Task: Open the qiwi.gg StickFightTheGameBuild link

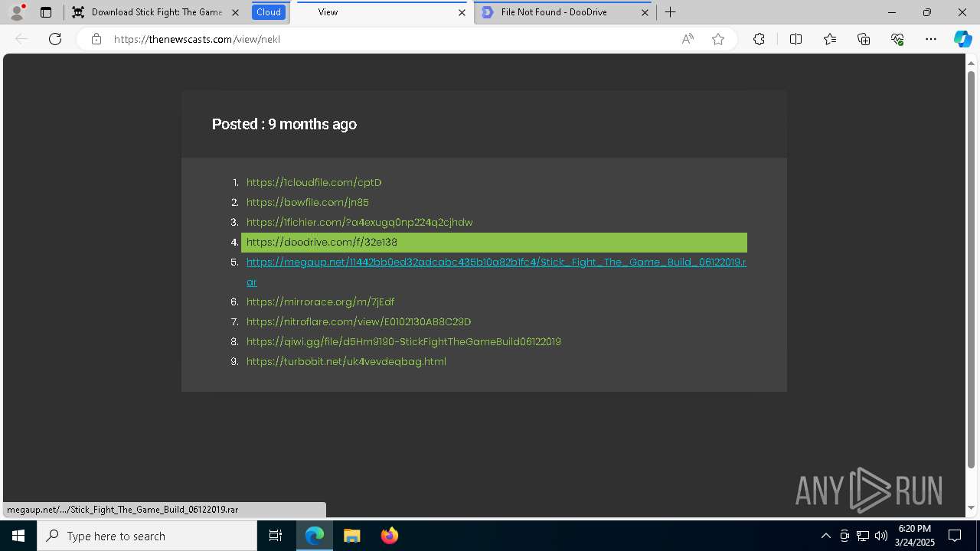Action: pyautogui.click(x=403, y=341)
